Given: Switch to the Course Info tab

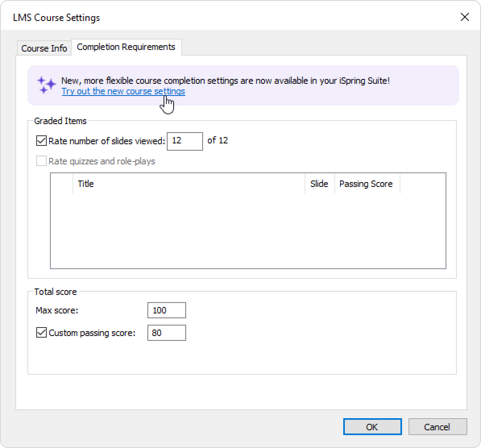Looking at the screenshot, I should click(x=44, y=48).
